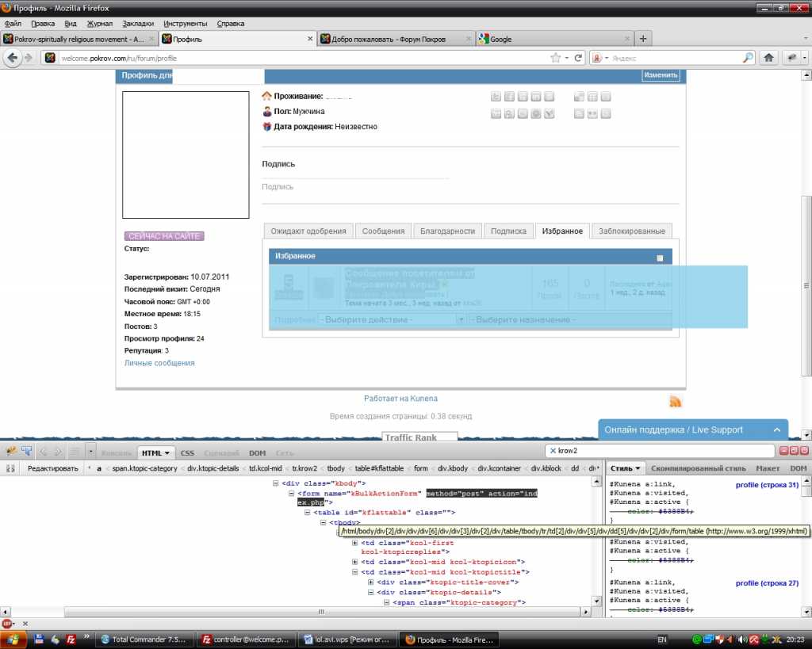The width and height of the screenshot is (812, 649).
Task: Clear the krow2 search field
Action: [x=553, y=451]
